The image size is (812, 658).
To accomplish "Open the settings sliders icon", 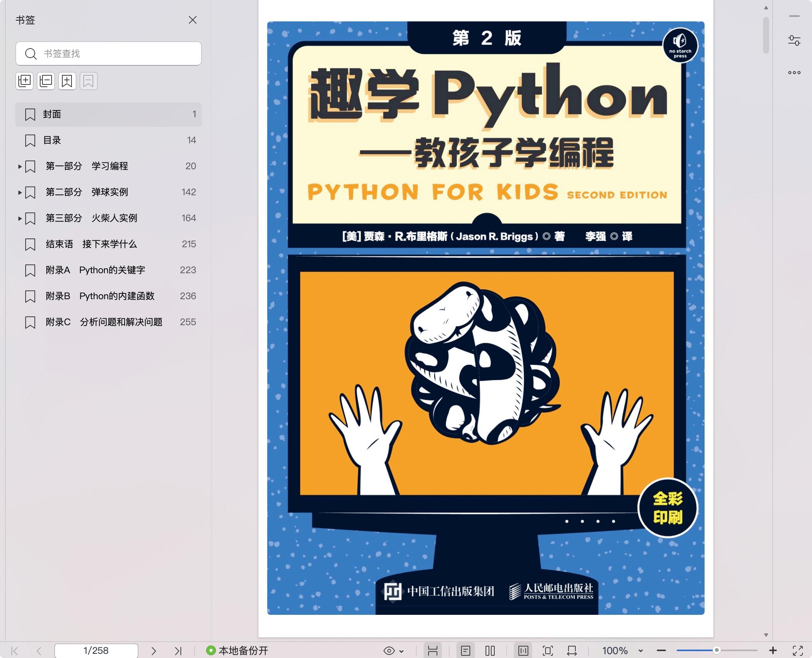I will click(x=794, y=41).
